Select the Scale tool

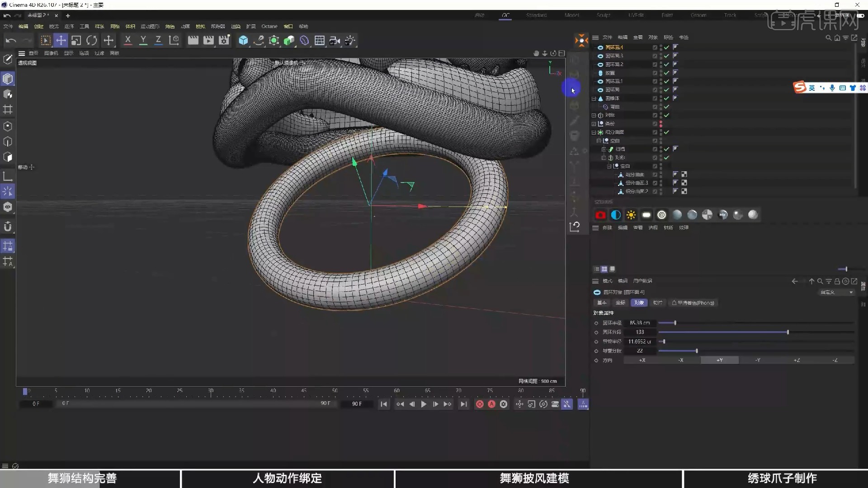tap(76, 41)
